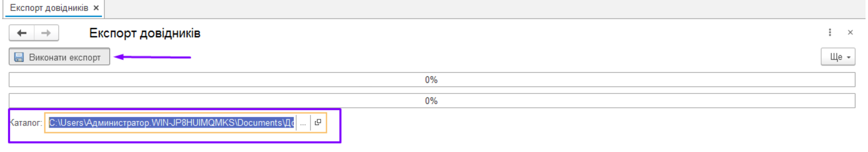Click the Каталог field label
The width and height of the screenshot is (868, 152).
tap(25, 123)
